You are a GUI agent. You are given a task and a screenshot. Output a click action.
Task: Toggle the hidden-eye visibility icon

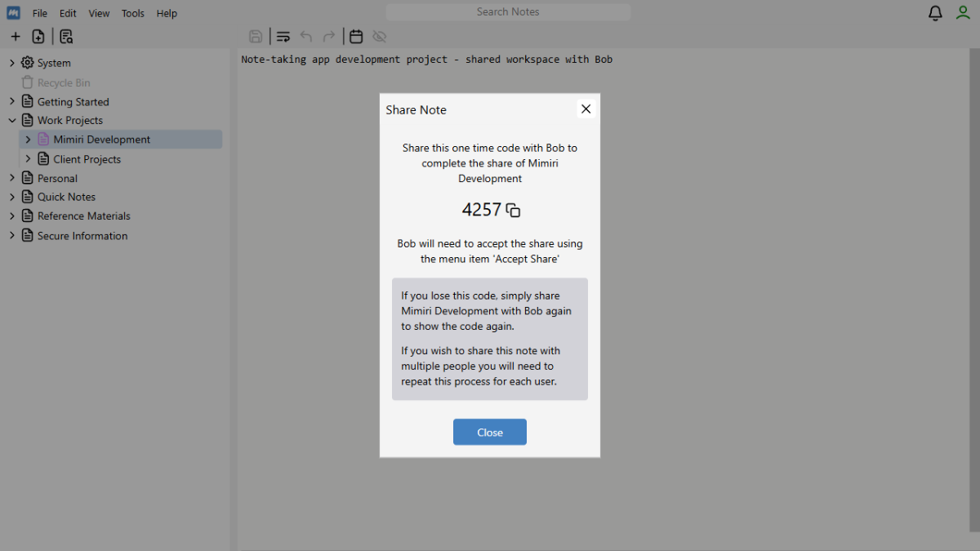coord(379,37)
